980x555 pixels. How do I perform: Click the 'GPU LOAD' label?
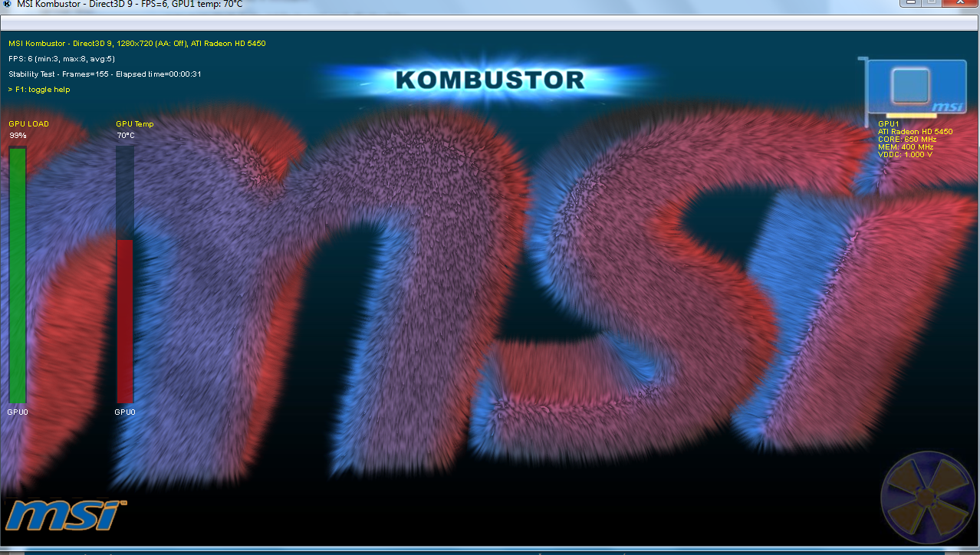tap(29, 123)
